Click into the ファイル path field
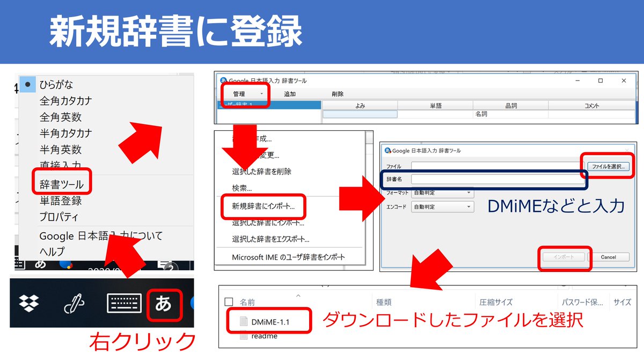This screenshot has width=644, height=362. (497, 166)
